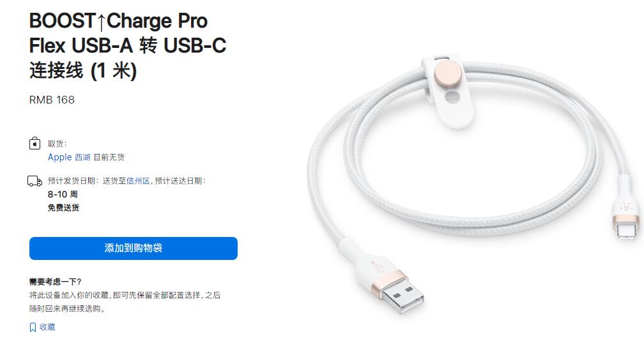Click the 取货 pickup label

(57, 143)
